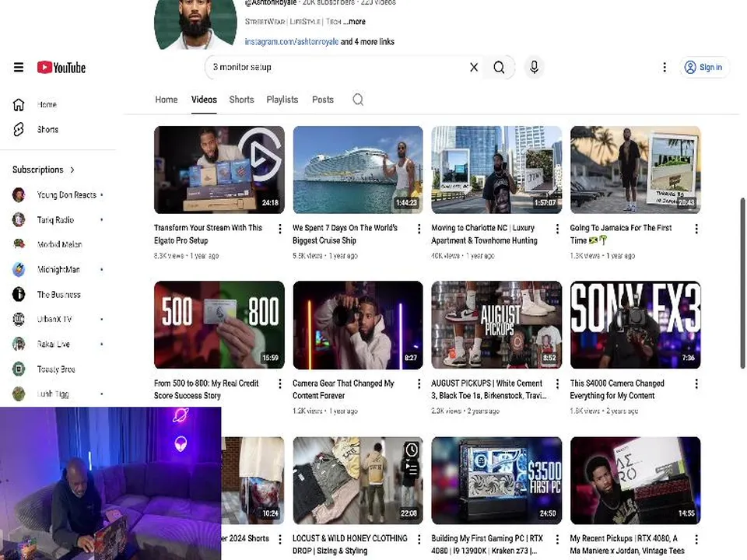Open the Locust & Wild Honey clothing thumbnail
Viewport: 747px width, 560px height.
coord(358,481)
